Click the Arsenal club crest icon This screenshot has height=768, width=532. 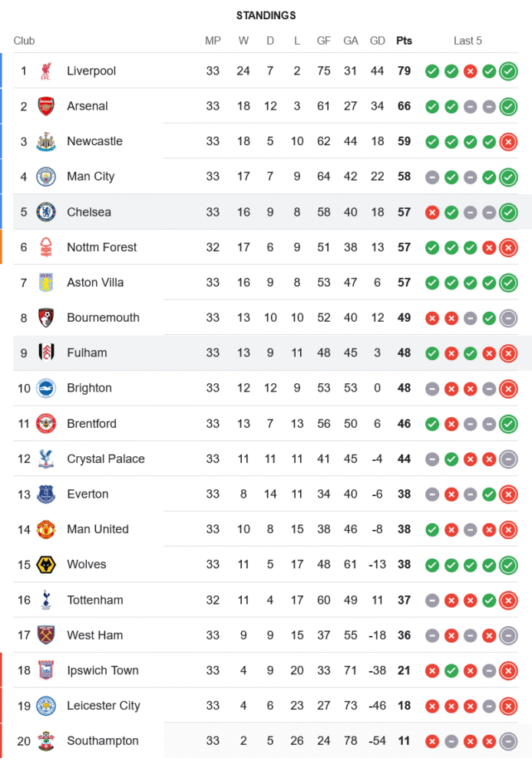pyautogui.click(x=46, y=107)
